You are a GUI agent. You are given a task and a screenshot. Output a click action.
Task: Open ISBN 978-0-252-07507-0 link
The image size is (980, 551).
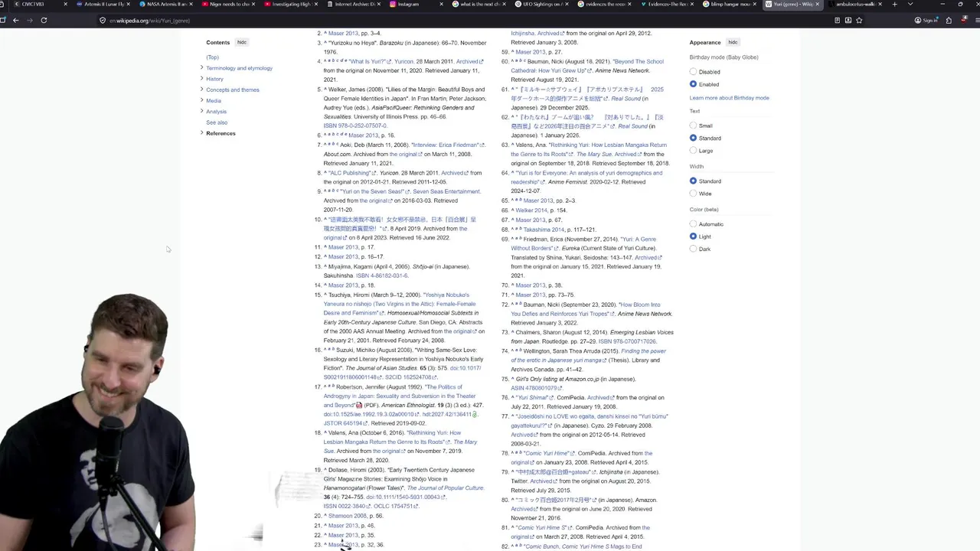tap(355, 126)
